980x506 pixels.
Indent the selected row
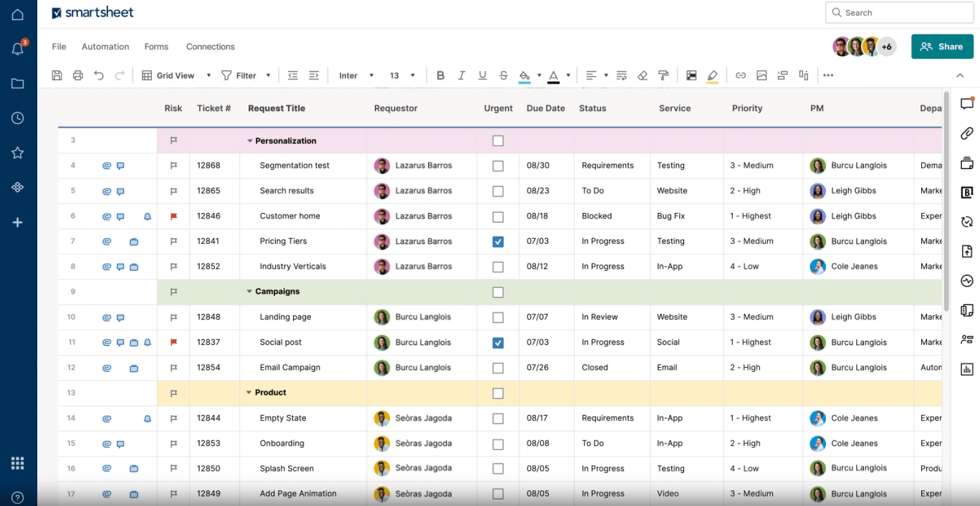coord(314,75)
